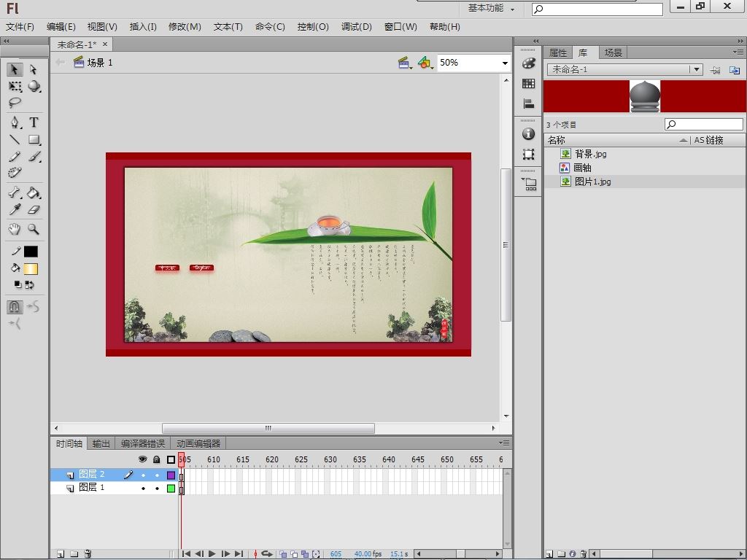The width and height of the screenshot is (747, 560).
Task: Pick the Paint Bucket tool
Action: click(34, 192)
